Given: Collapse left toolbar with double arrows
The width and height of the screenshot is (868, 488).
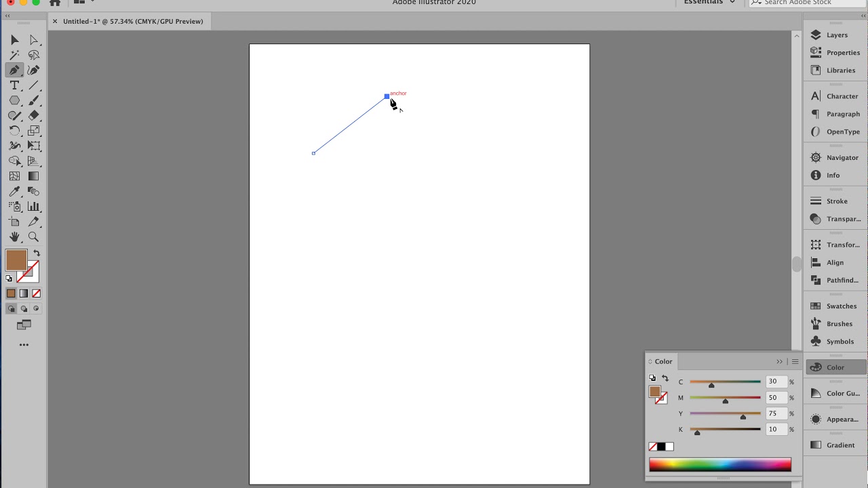Looking at the screenshot, I should (x=7, y=15).
